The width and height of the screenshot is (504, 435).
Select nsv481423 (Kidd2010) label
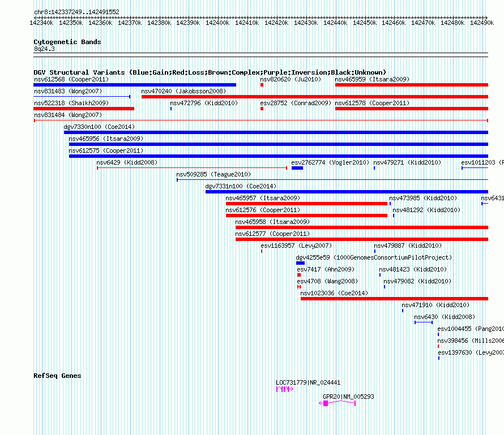[x=413, y=269]
